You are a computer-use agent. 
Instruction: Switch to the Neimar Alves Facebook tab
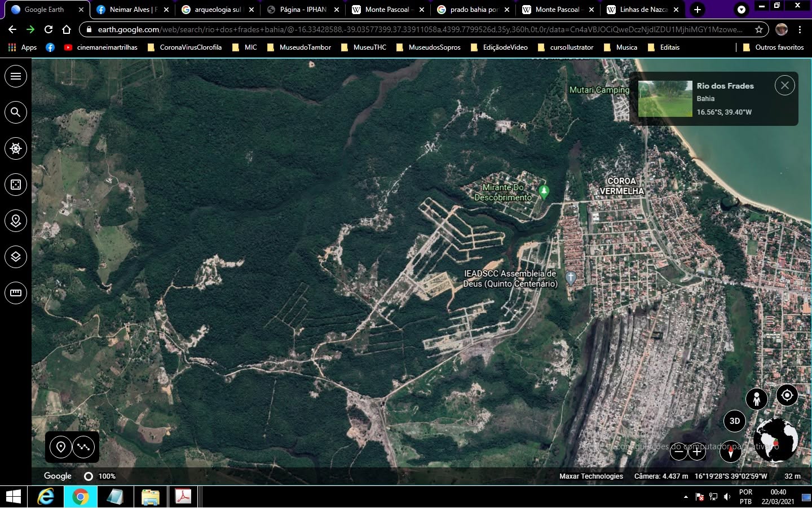click(132, 10)
